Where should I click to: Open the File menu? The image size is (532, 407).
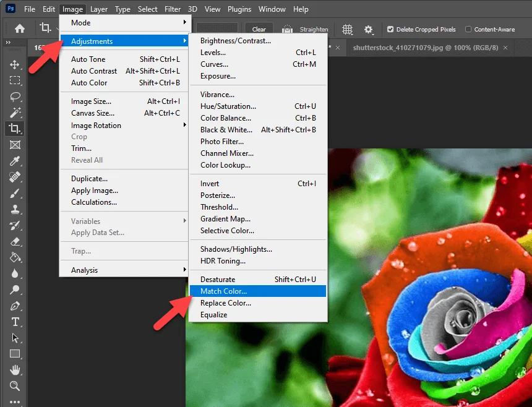point(30,9)
